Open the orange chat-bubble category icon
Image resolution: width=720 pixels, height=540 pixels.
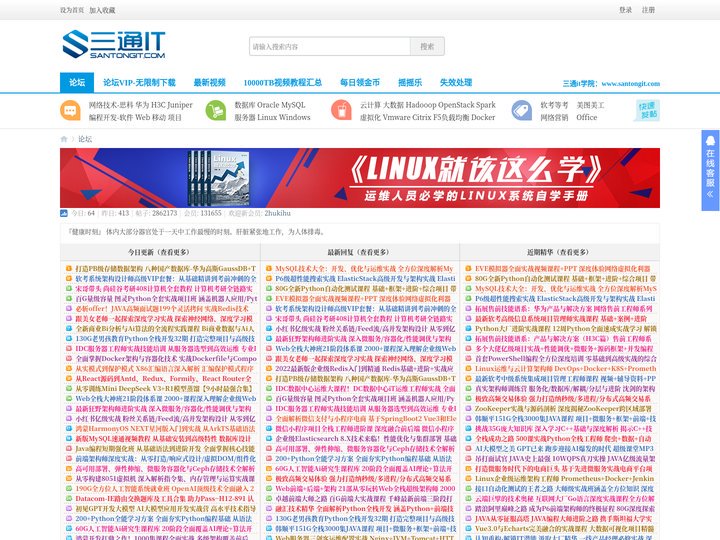(70, 111)
